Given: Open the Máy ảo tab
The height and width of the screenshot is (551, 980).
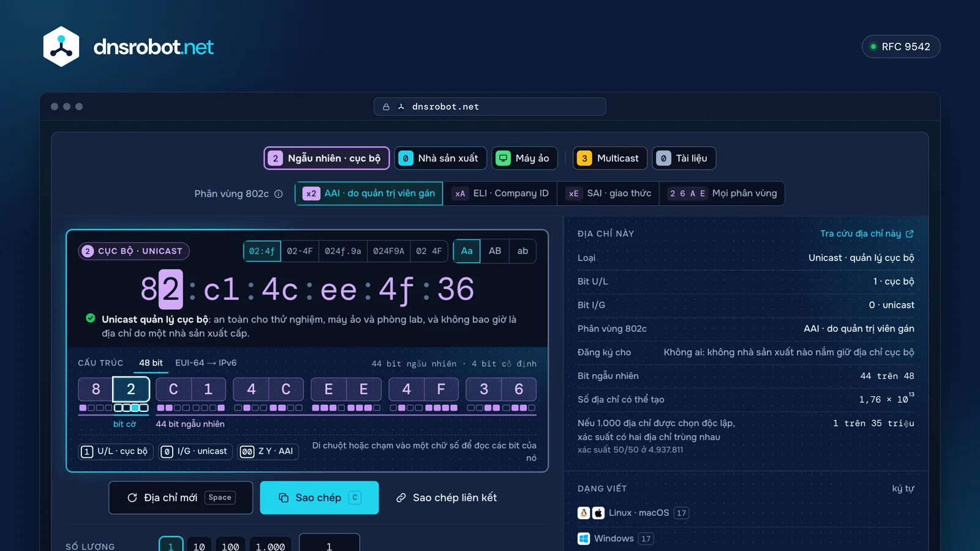Looking at the screenshot, I should (x=525, y=158).
